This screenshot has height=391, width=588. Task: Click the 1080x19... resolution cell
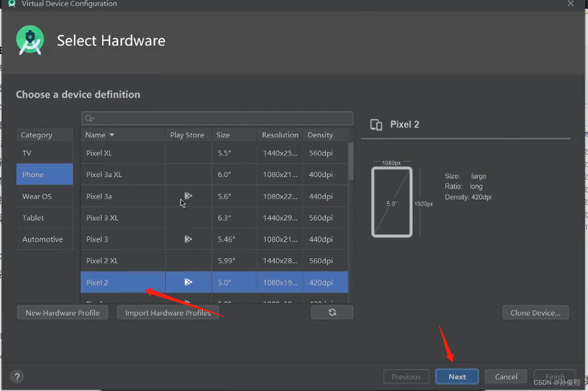[280, 282]
